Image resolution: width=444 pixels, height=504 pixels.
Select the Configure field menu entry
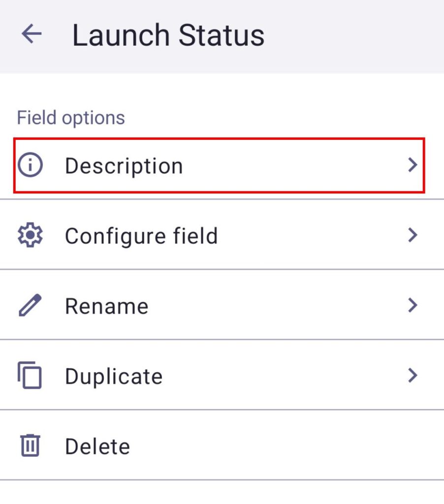pos(141,236)
